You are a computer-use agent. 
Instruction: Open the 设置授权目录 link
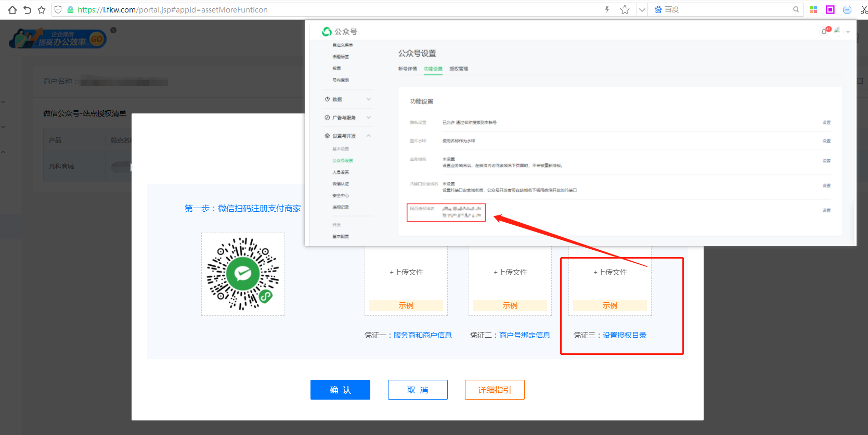625,335
